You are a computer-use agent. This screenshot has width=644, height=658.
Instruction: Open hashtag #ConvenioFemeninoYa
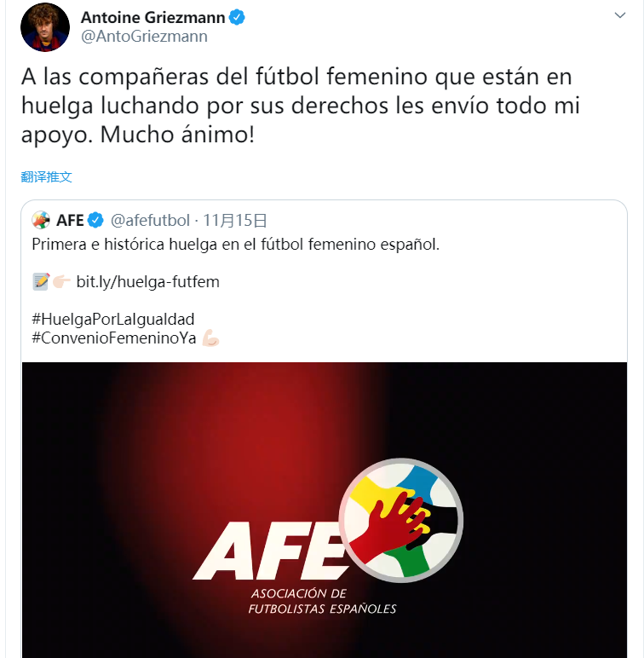click(x=114, y=338)
